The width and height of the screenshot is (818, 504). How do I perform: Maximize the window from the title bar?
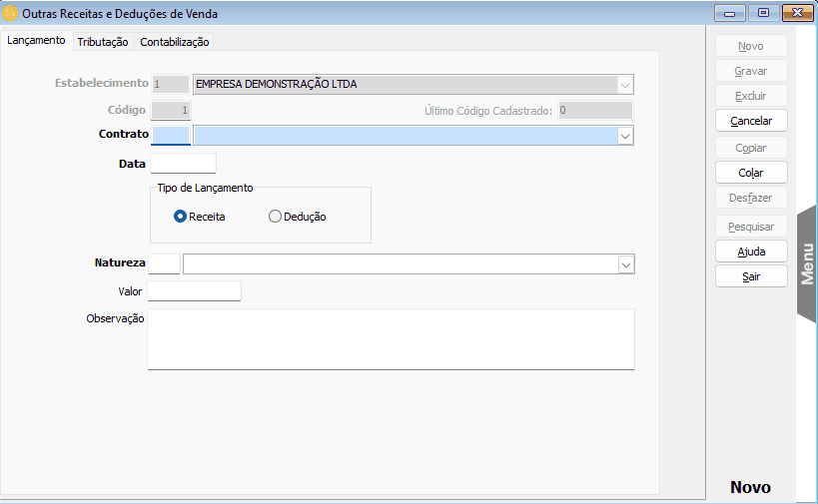(x=763, y=14)
